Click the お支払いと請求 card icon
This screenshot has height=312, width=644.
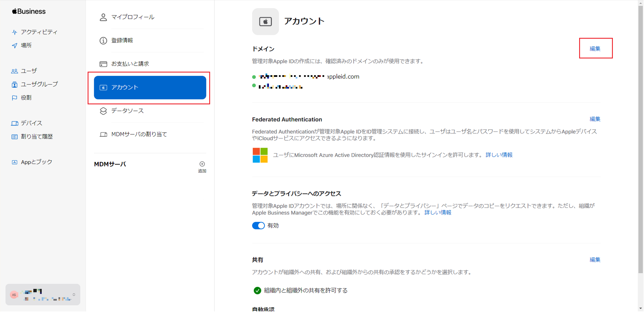pos(103,64)
